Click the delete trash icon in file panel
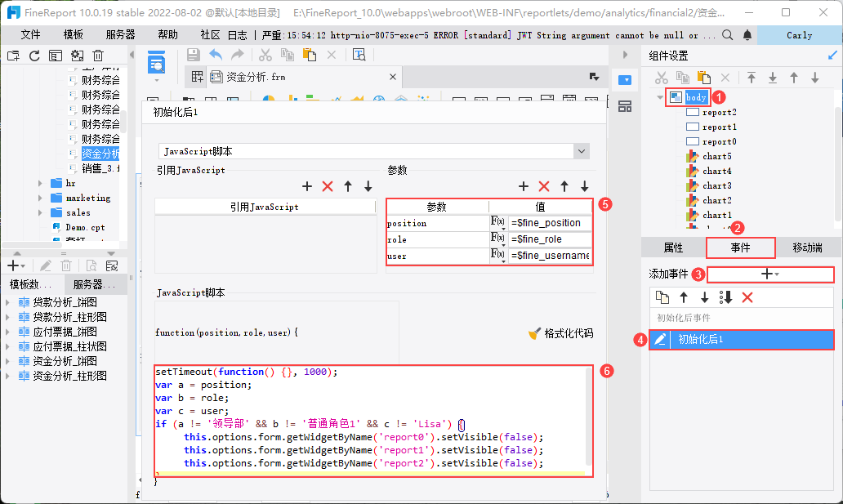Image resolution: width=843 pixels, height=504 pixels. 98,56
